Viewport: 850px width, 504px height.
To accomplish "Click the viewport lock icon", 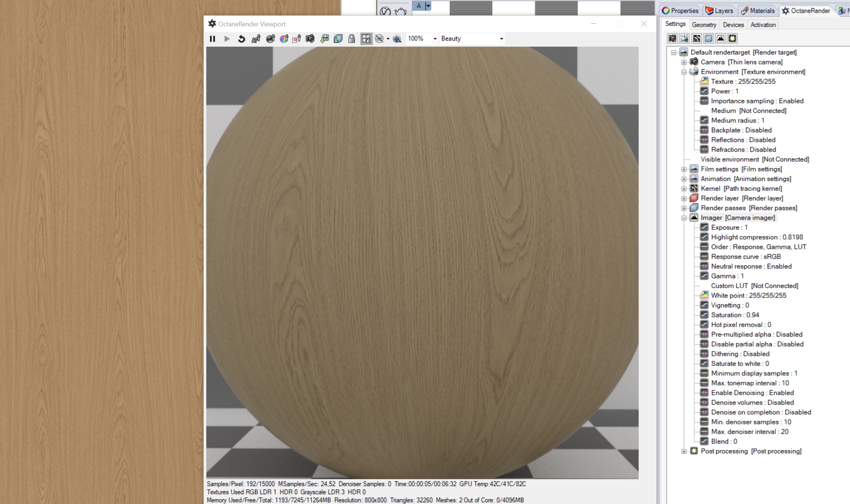I will click(x=352, y=39).
